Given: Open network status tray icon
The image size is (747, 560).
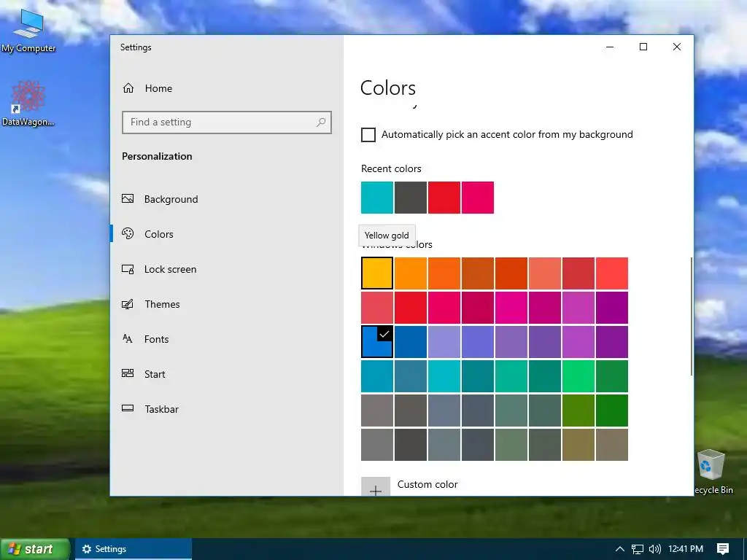Looking at the screenshot, I should (x=637, y=549).
